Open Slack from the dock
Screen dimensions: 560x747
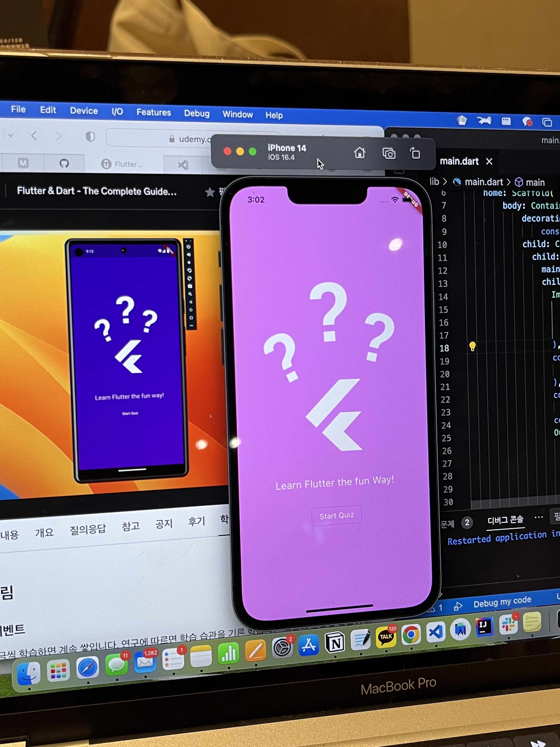coord(508,624)
